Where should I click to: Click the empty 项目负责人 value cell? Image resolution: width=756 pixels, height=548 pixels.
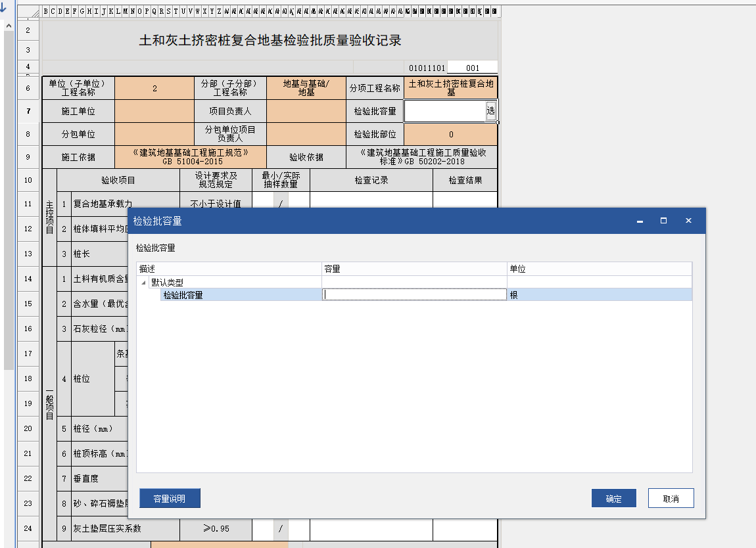(306, 111)
